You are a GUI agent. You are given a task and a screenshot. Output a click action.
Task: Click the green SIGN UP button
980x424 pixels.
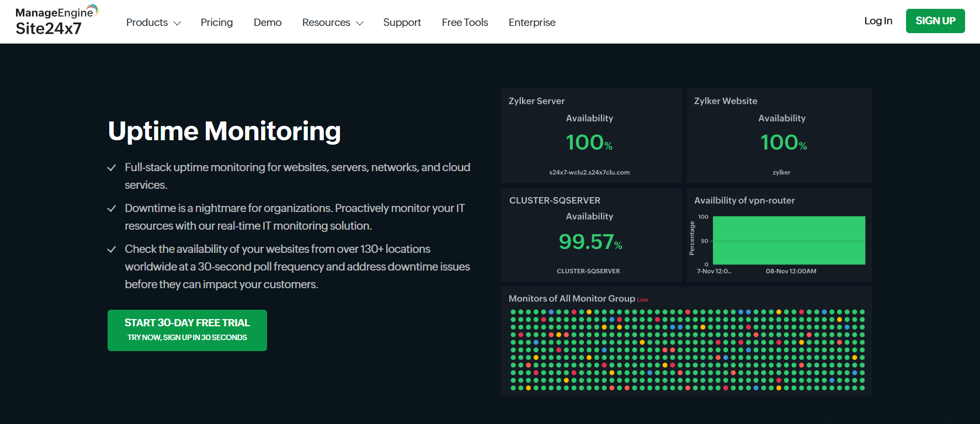[935, 21]
